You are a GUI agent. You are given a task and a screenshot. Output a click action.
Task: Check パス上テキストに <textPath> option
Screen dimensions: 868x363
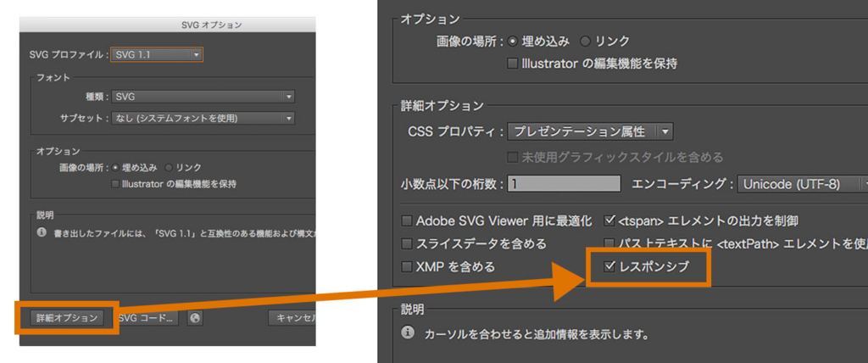(609, 244)
